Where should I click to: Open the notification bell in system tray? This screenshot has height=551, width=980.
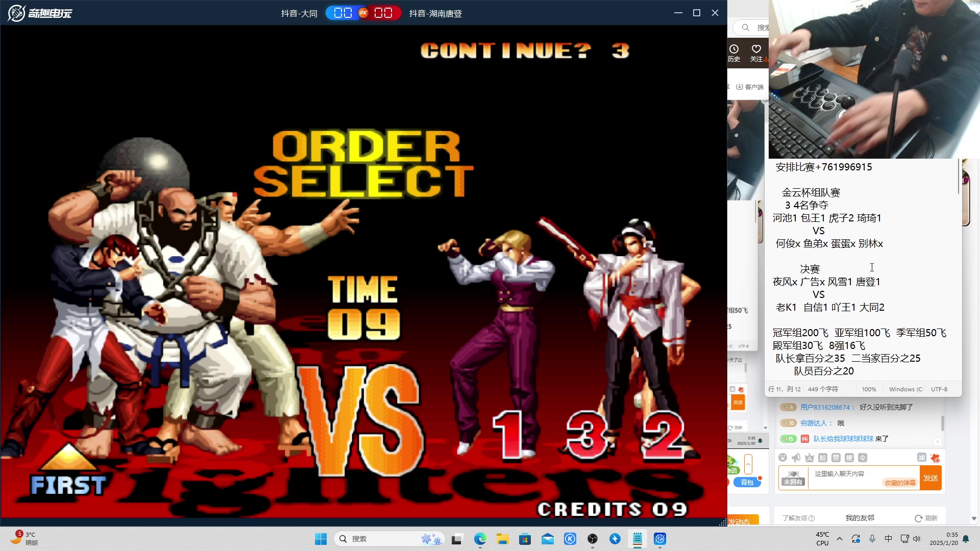tap(966, 539)
